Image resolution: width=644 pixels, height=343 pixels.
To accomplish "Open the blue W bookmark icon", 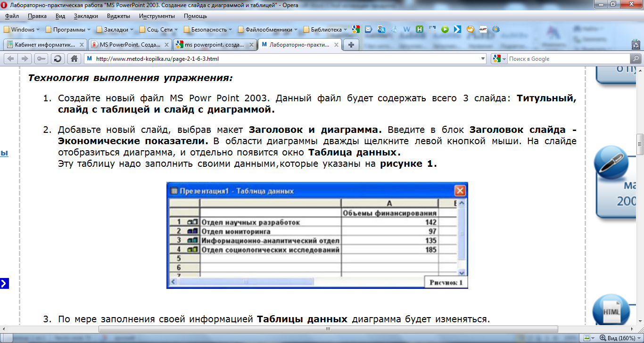I will (x=407, y=29).
